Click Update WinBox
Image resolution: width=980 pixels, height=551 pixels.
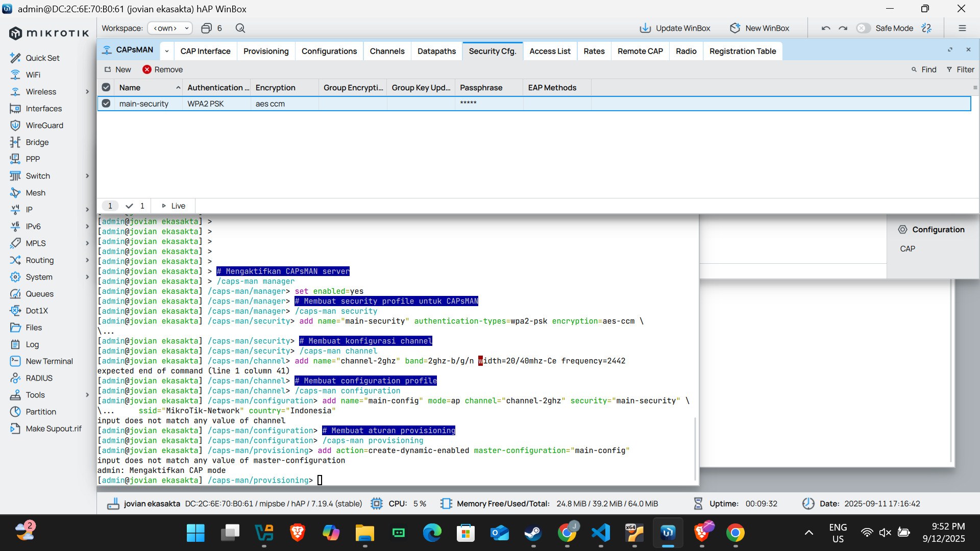point(675,28)
